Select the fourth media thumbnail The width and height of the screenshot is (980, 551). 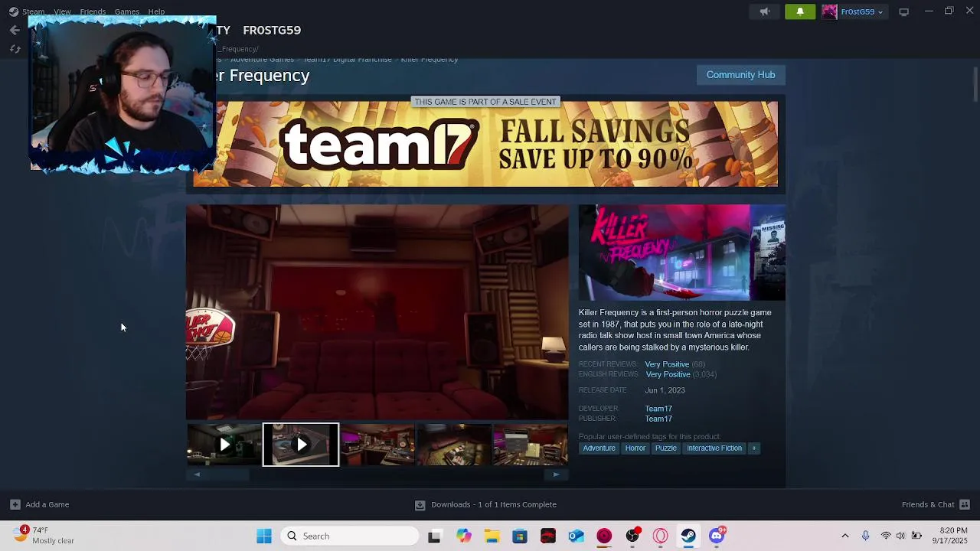[x=453, y=444]
